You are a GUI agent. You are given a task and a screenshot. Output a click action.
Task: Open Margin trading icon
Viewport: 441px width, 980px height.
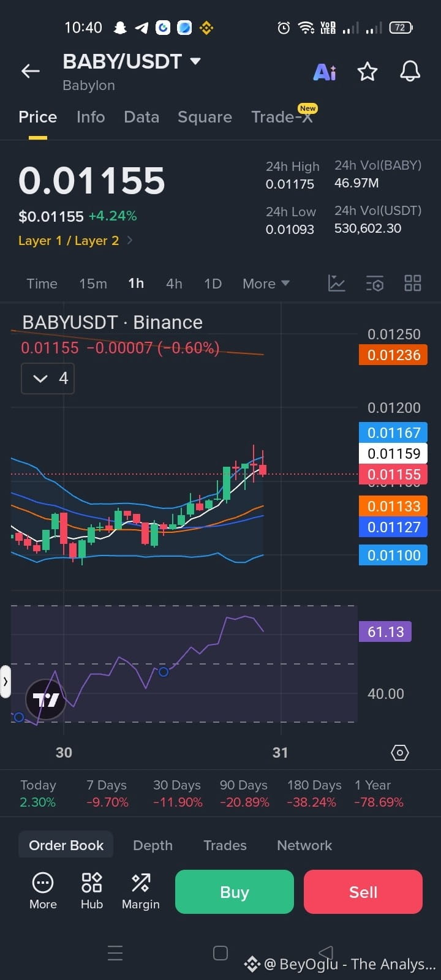(141, 891)
